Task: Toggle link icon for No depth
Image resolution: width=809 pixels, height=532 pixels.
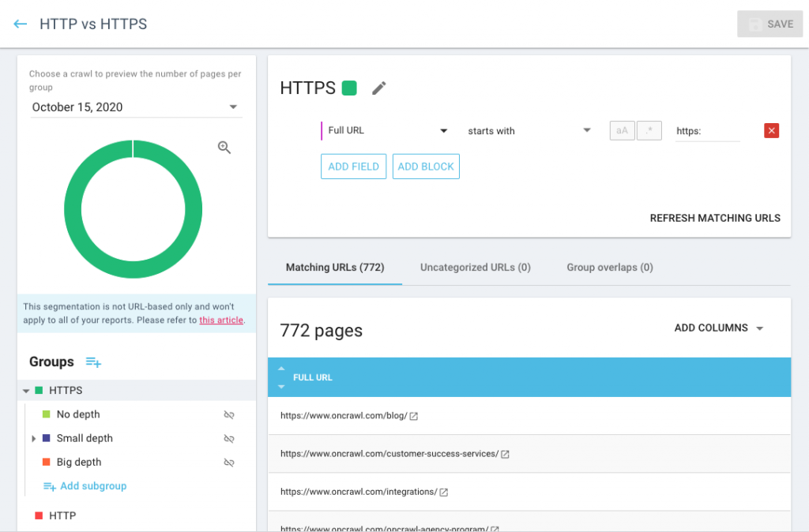Action: [x=229, y=414]
